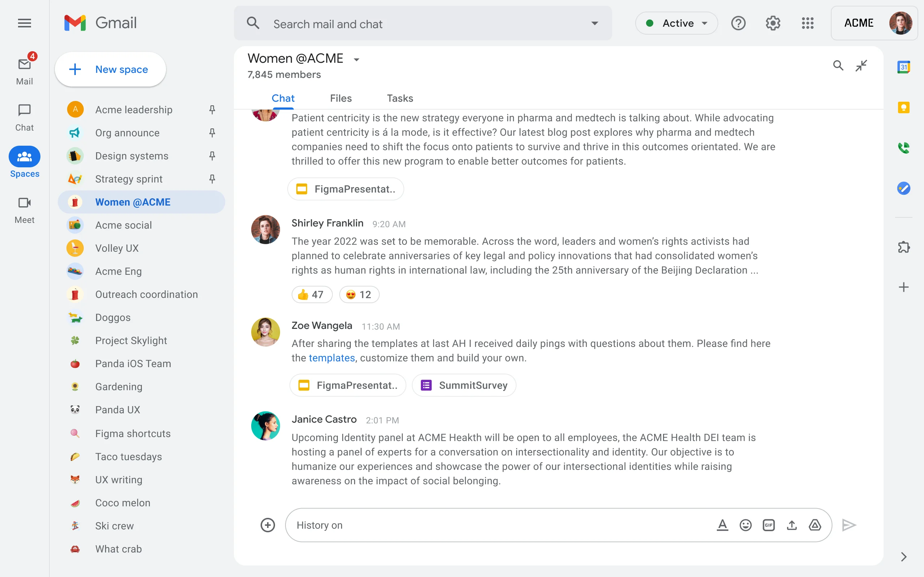Attach a file from Google Drive icon
The width and height of the screenshot is (924, 577).
tap(815, 525)
